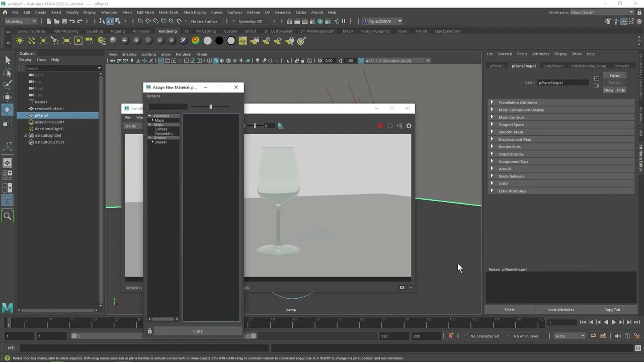The image size is (644, 362).
Task: Expand the Shader category in material tree
Action: click(x=152, y=142)
